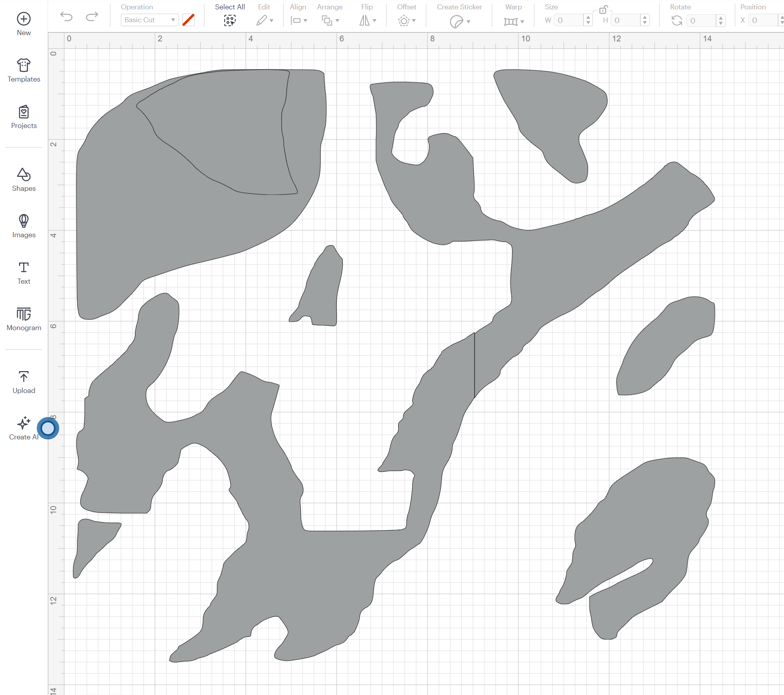Click the red color swatch
The width and height of the screenshot is (784, 695).
click(188, 20)
